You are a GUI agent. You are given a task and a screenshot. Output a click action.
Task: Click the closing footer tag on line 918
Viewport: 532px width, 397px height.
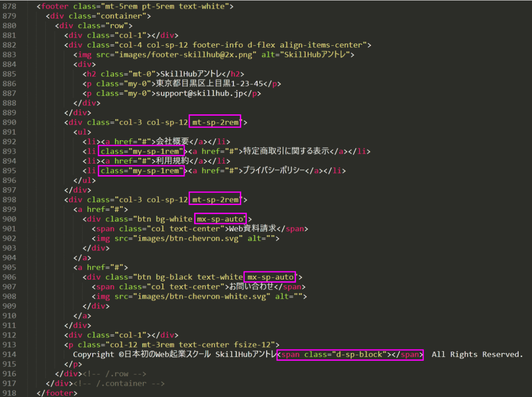[x=57, y=393]
